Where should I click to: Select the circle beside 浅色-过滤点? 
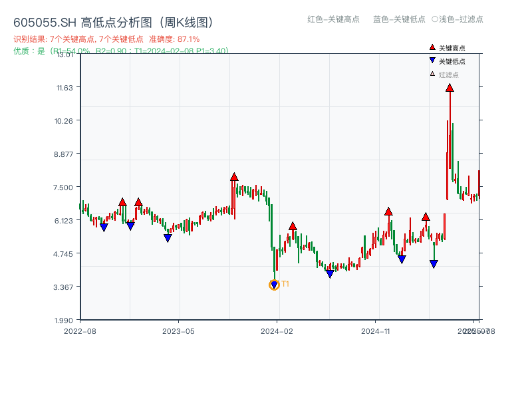(x=434, y=19)
